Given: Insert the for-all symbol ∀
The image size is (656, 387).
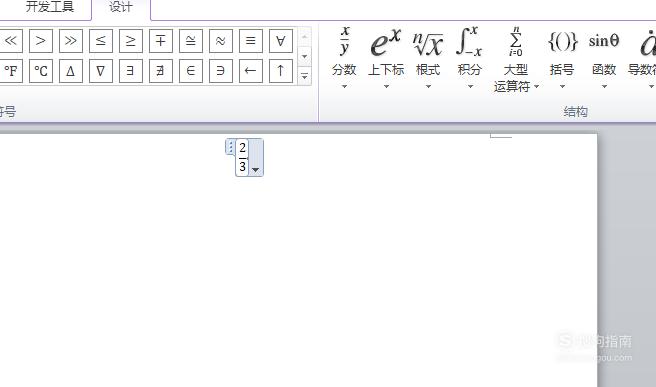Looking at the screenshot, I should (281, 41).
